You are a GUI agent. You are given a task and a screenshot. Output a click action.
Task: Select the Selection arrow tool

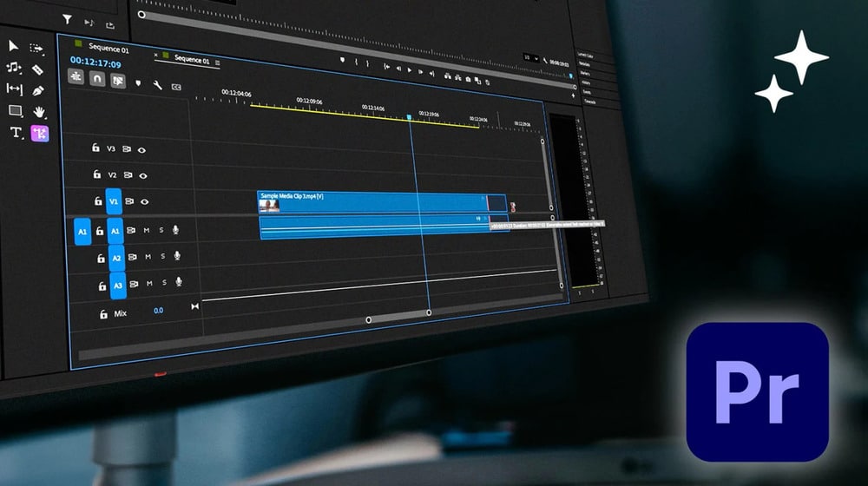tap(14, 45)
